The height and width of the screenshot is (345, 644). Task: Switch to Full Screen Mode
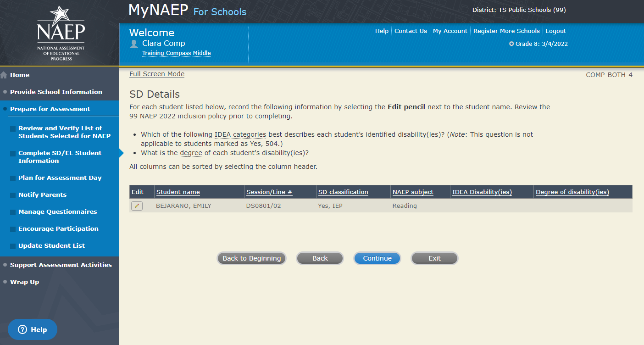click(157, 74)
